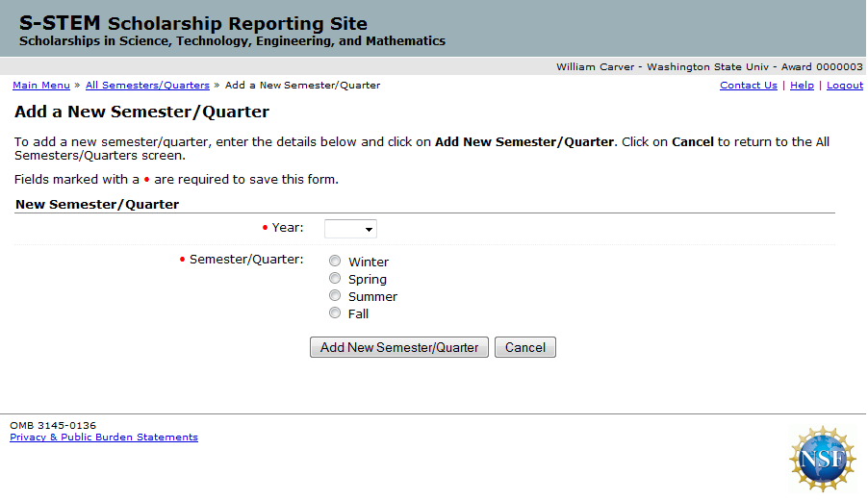Click the red required marker beside Year
The width and height of the screenshot is (868, 500).
click(266, 228)
